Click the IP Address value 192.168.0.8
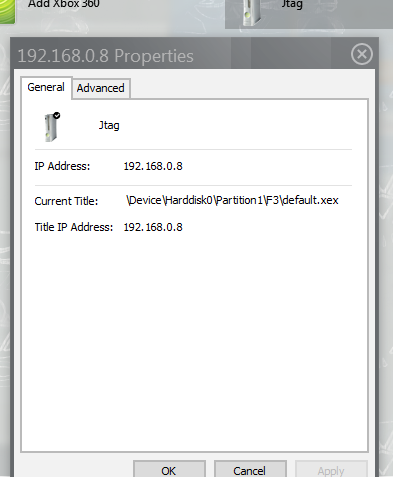Screen dimensions: 393x477 [x=153, y=166]
